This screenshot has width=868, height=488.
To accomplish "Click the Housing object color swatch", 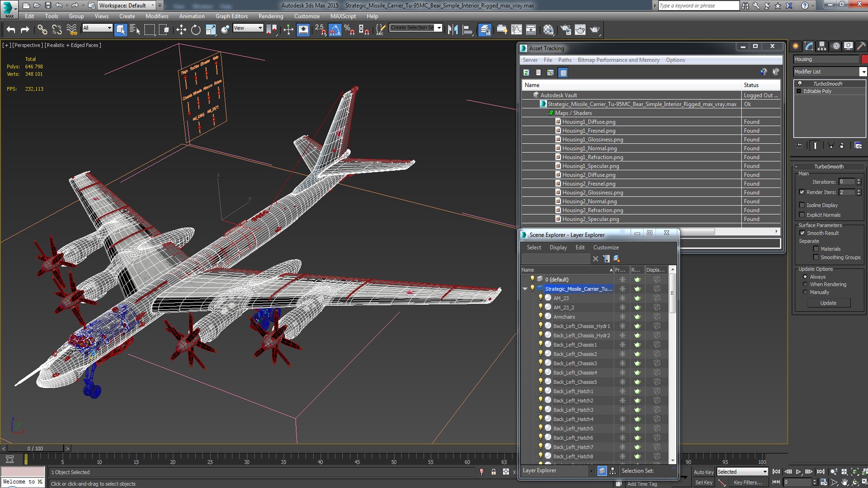I will 864,59.
